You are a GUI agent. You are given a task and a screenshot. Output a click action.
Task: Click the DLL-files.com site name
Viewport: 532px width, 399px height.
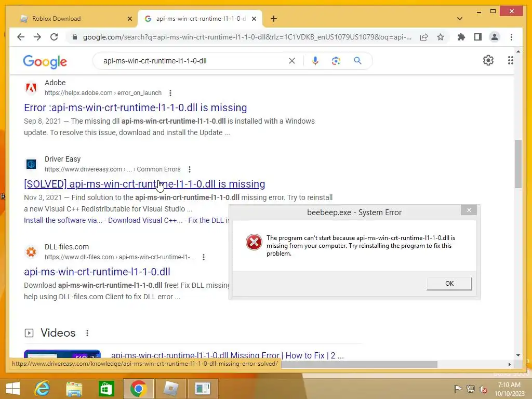(x=67, y=247)
